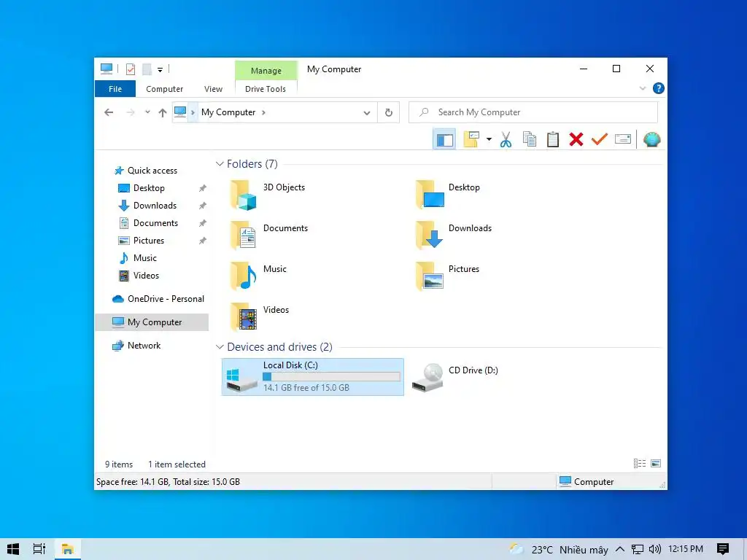Open Customize Quick Access Toolbar dropdown
747x560 pixels.
[x=160, y=70]
